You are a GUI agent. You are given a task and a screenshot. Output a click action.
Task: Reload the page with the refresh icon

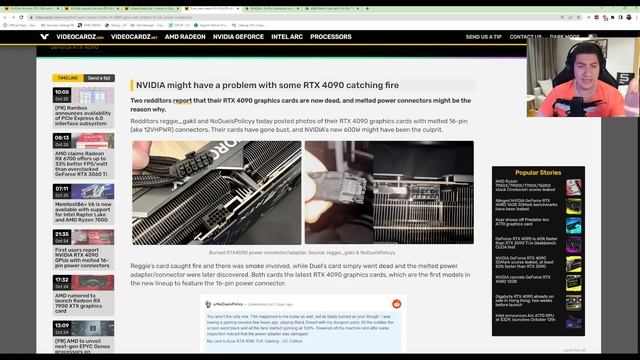tap(21, 17)
